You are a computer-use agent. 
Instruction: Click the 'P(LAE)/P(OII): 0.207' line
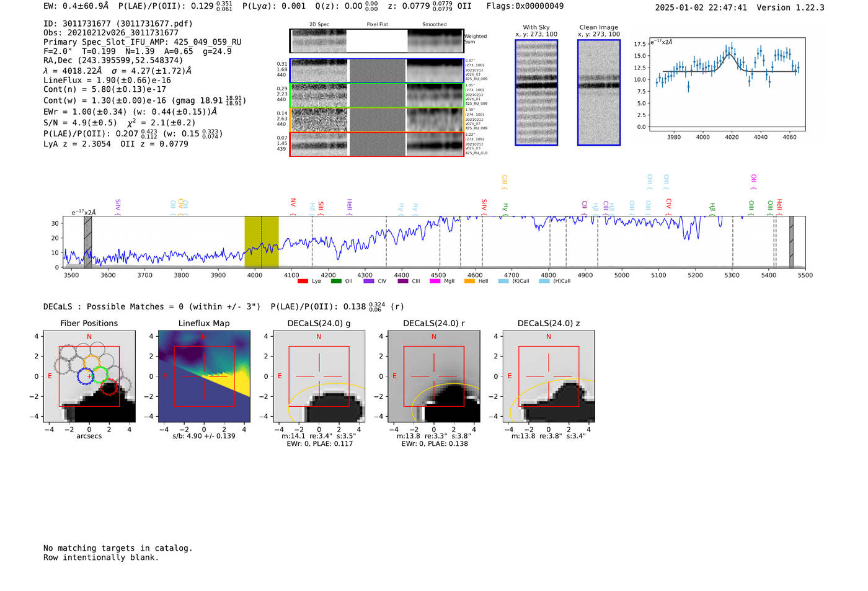pos(133,134)
